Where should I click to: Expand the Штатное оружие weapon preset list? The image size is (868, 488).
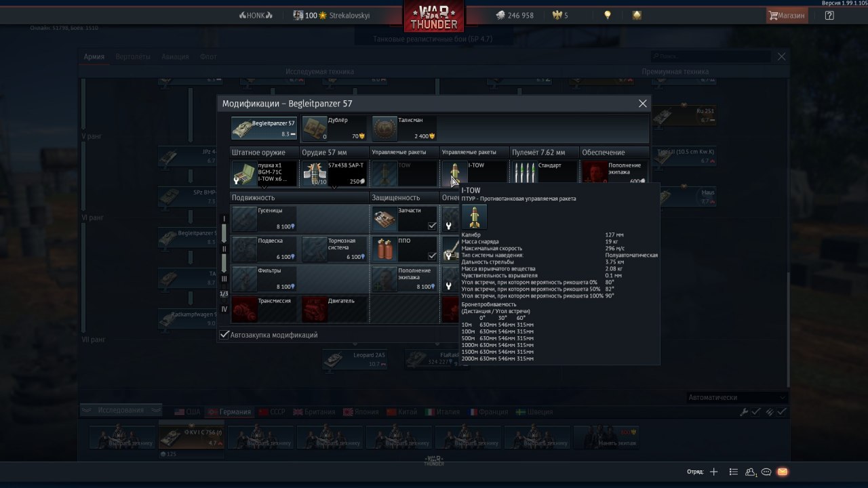pyautogui.click(x=264, y=188)
